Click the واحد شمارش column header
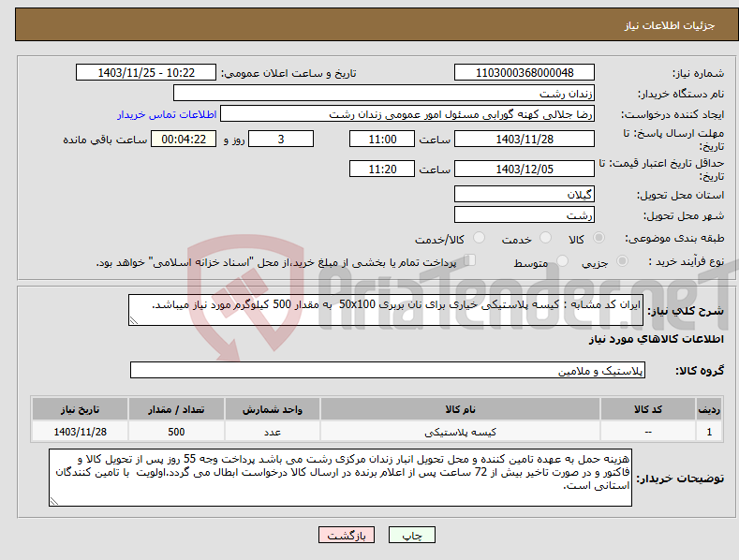This screenshot has width=739, height=560. click(273, 409)
